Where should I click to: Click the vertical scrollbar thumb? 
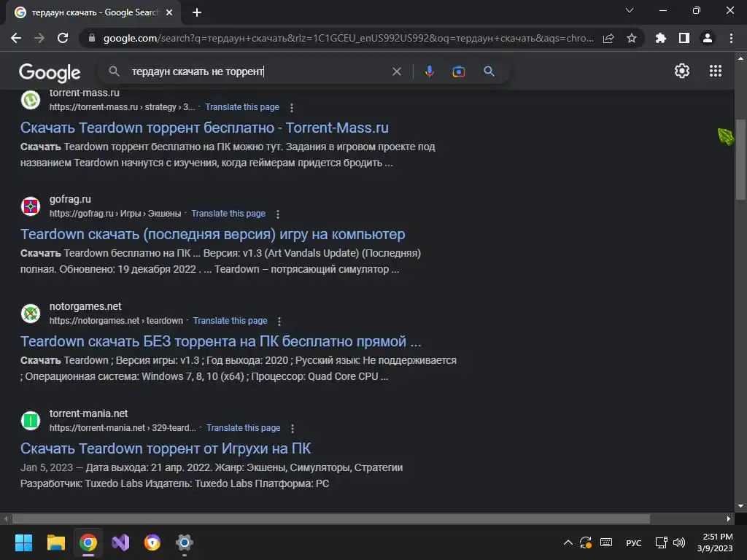pyautogui.click(x=740, y=160)
